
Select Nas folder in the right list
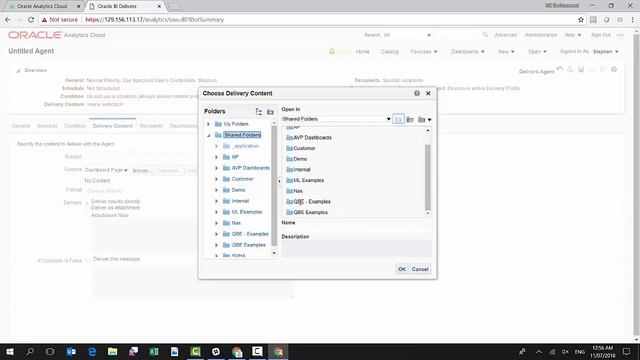[298, 191]
